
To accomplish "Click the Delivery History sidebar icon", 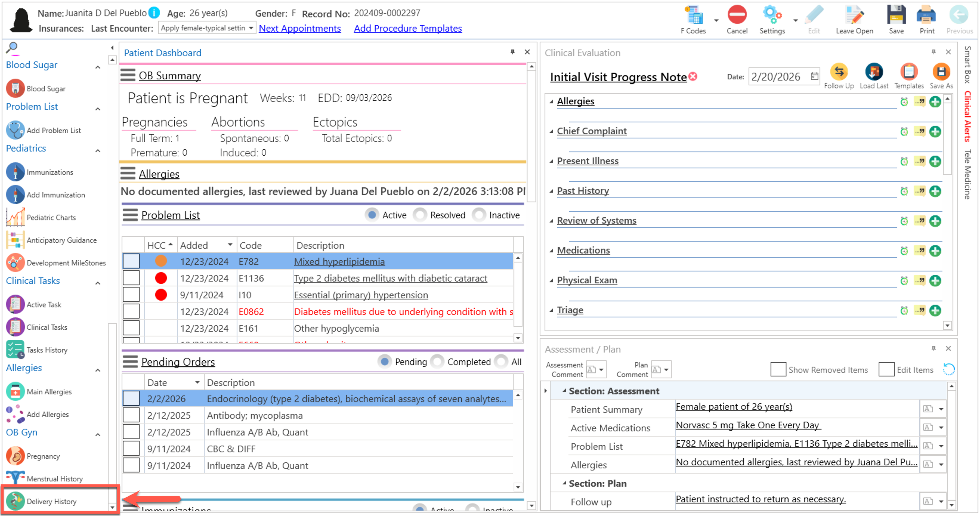I will [15, 501].
